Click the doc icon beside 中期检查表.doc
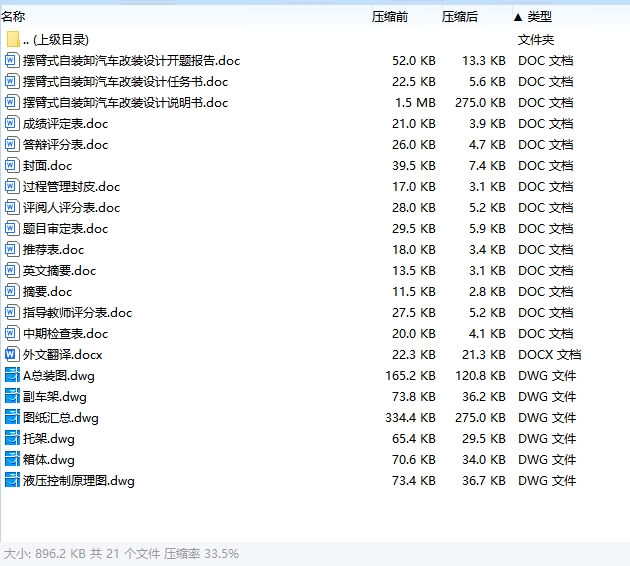Screen dimensions: 630x566 [12, 333]
